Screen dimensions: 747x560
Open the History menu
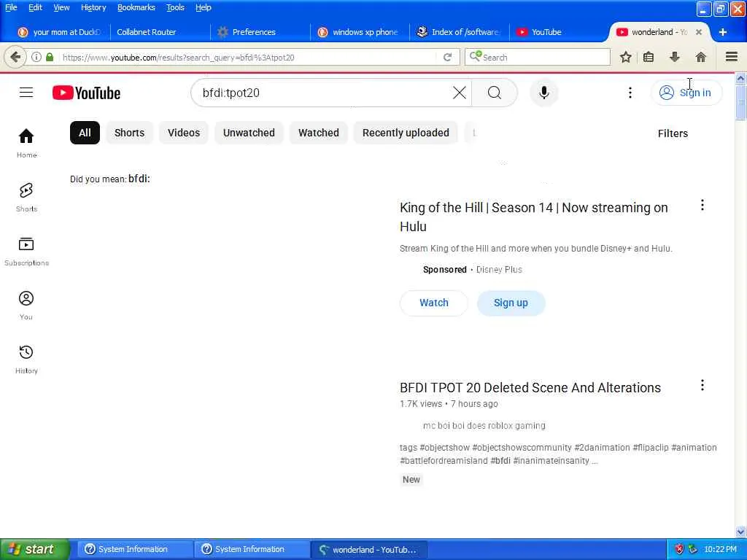point(93,7)
